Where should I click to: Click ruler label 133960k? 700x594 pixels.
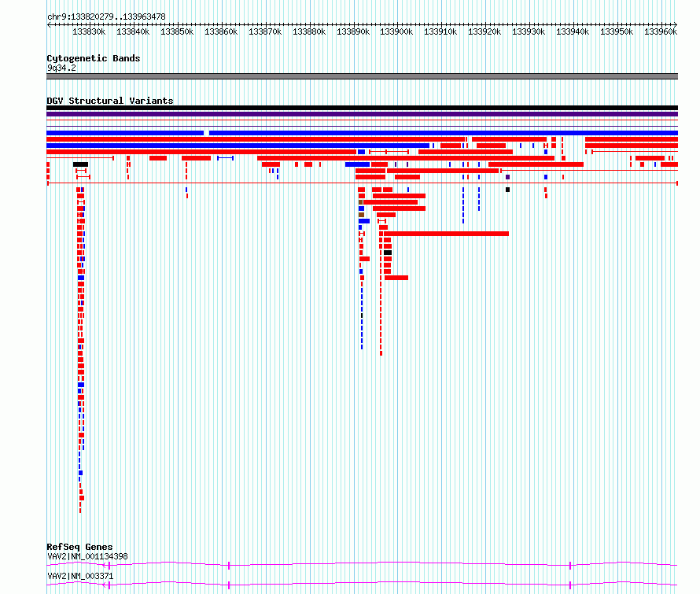click(x=661, y=31)
